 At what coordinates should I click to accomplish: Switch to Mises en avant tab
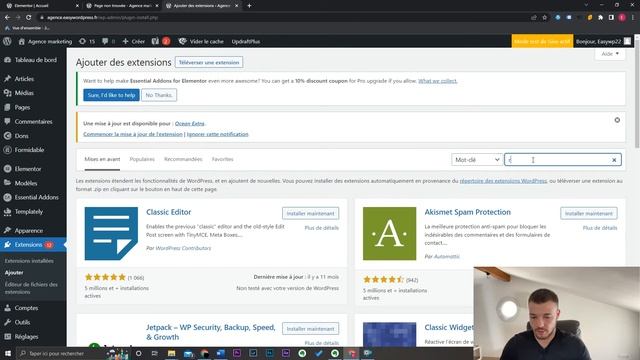click(102, 159)
